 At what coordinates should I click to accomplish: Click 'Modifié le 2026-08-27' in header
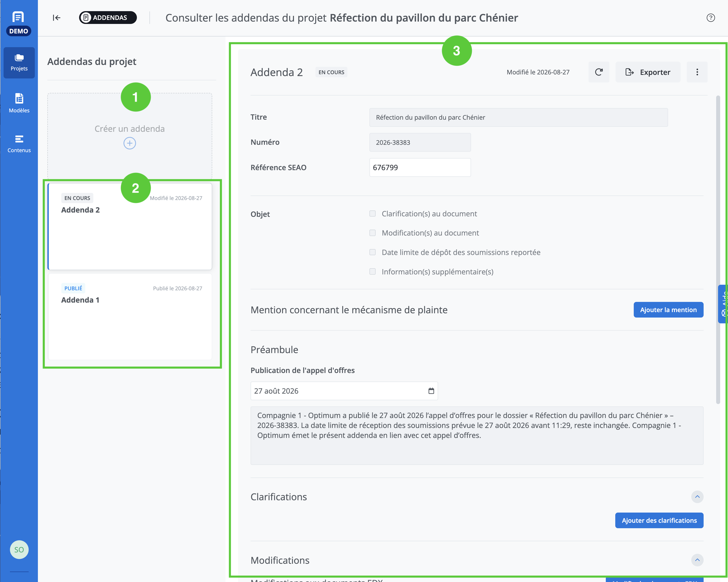tap(538, 72)
